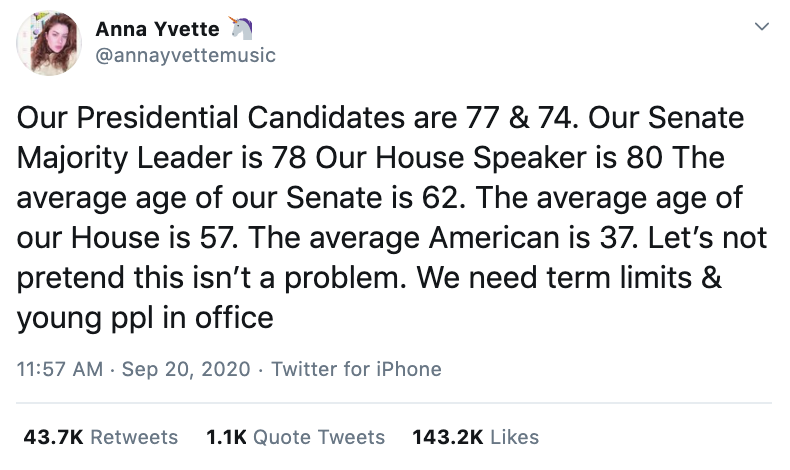Screen dimensions: 790x470
Task: Click the Anna Yvette display name
Action: (156, 28)
